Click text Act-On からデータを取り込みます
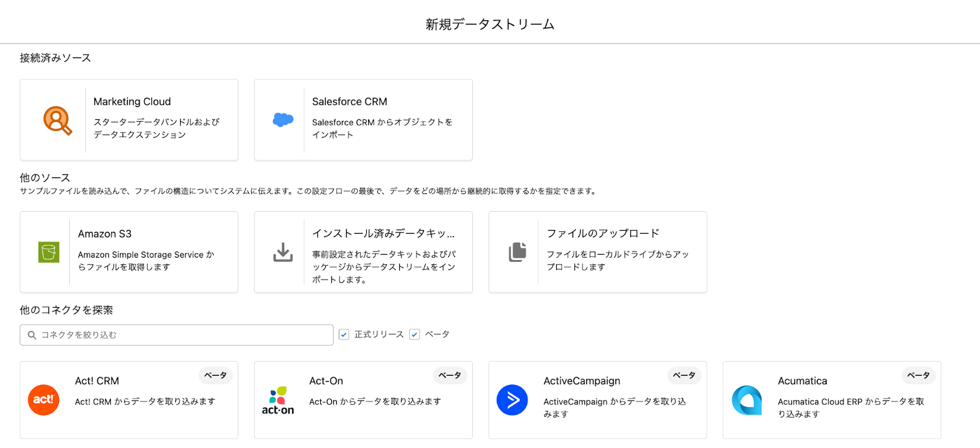Image resolution: width=980 pixels, height=448 pixels. (375, 401)
